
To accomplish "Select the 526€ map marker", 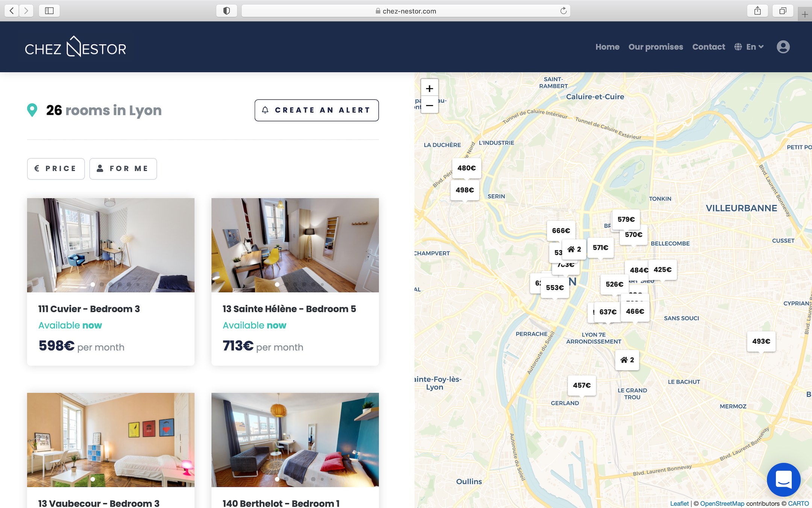I will pyautogui.click(x=614, y=284).
